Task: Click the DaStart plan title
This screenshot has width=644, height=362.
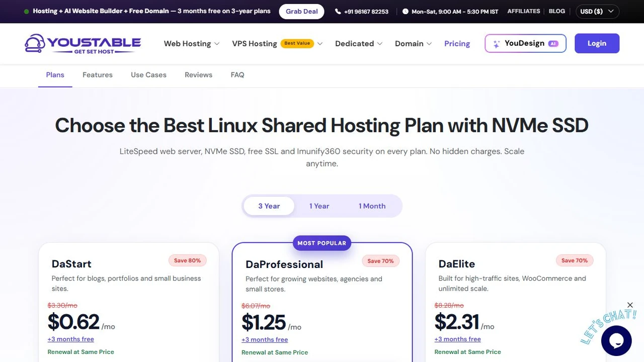Action: [x=71, y=264]
